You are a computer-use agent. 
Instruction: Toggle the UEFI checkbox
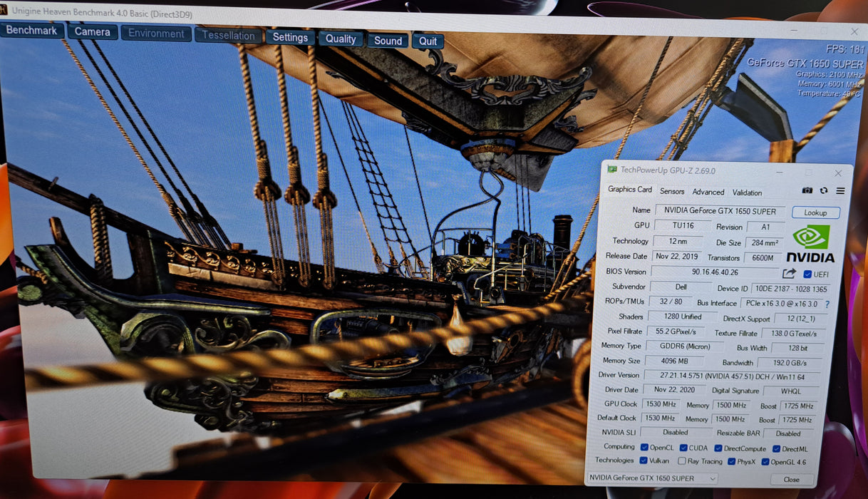807,274
